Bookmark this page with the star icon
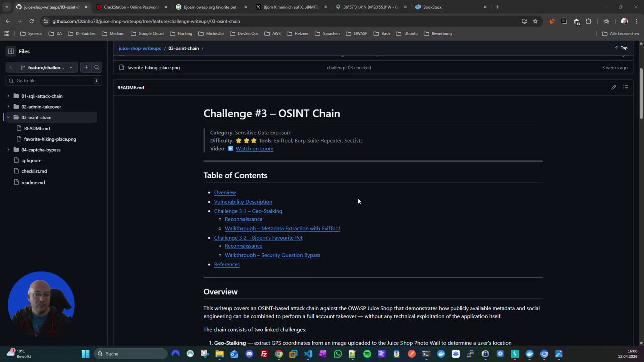The height and width of the screenshot is (362, 644). click(x=535, y=21)
